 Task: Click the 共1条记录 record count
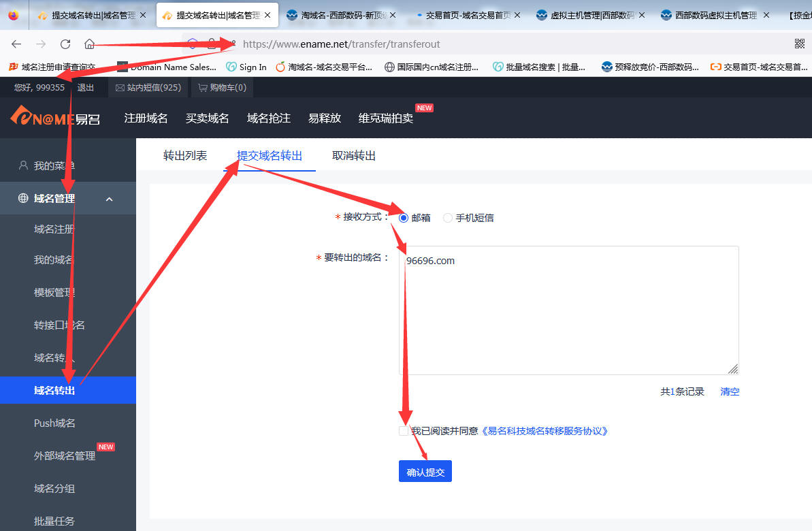point(682,391)
